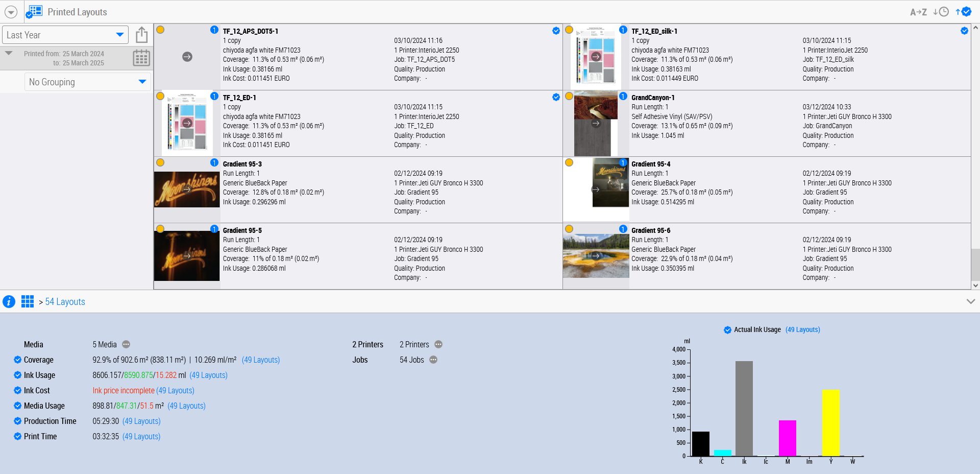Uncheck the Production Time statistic
980x474 pixels.
pos(17,421)
